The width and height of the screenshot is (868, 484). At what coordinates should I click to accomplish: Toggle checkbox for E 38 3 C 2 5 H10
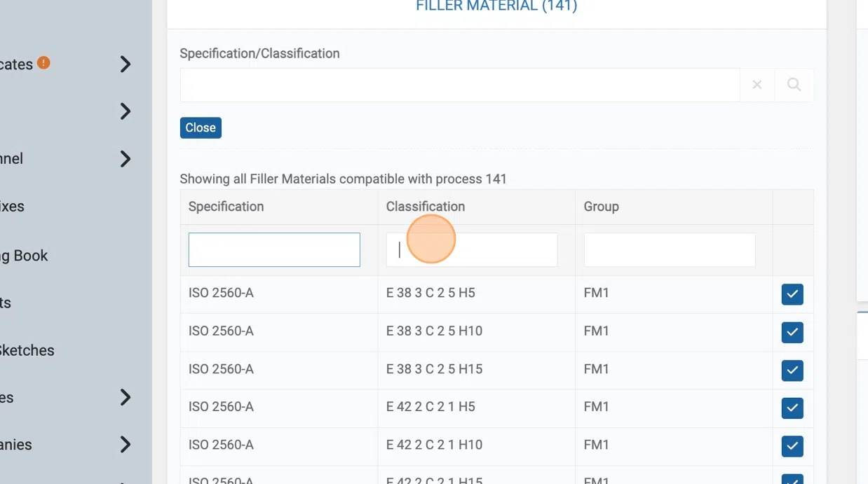click(792, 332)
